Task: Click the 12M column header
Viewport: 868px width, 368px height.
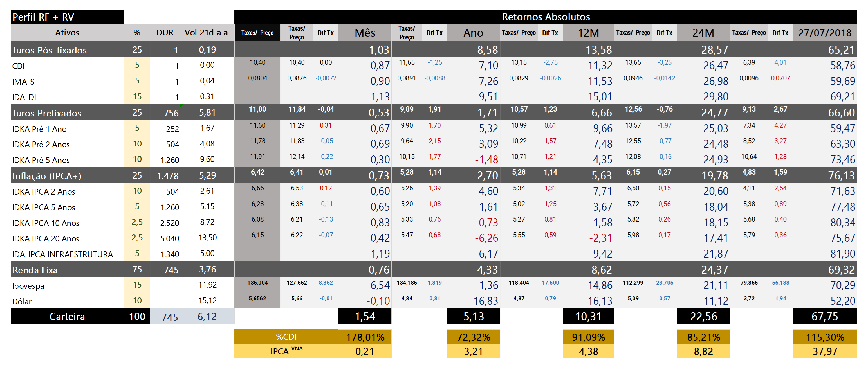Action: 588,33
